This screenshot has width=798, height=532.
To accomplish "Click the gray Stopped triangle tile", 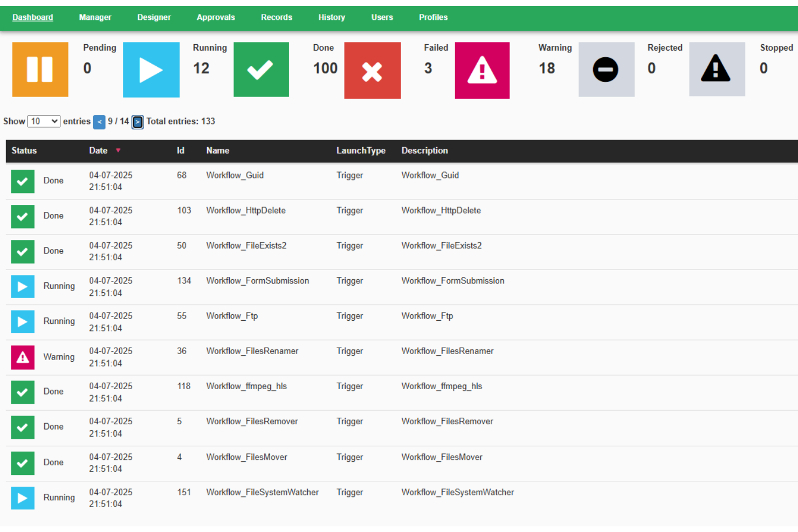I will coord(717,69).
